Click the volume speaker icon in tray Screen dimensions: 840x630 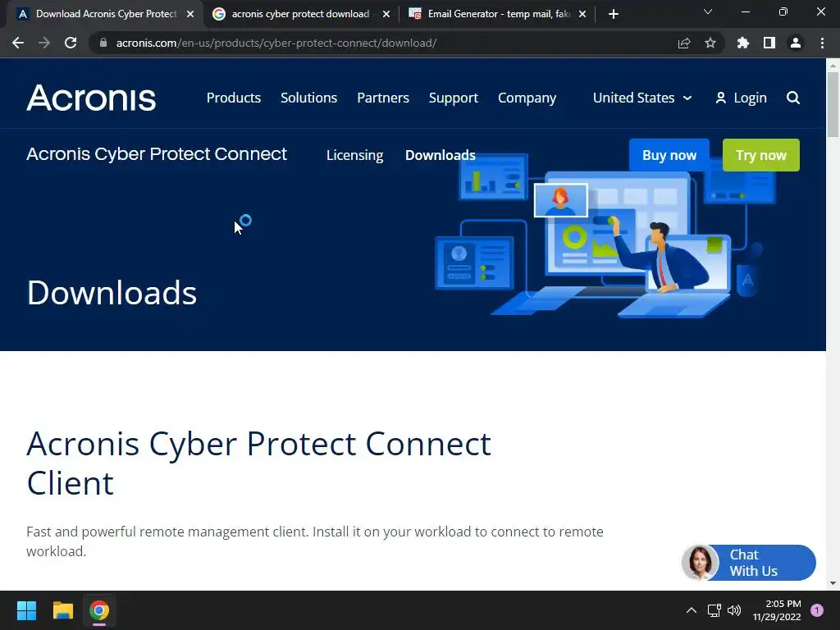734,610
